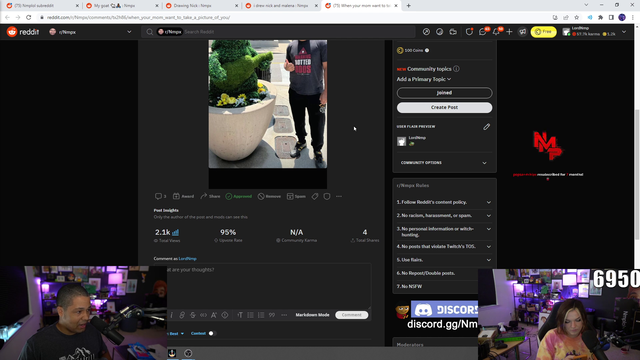
Task: Open the chat messages icon
Action: 483,32
